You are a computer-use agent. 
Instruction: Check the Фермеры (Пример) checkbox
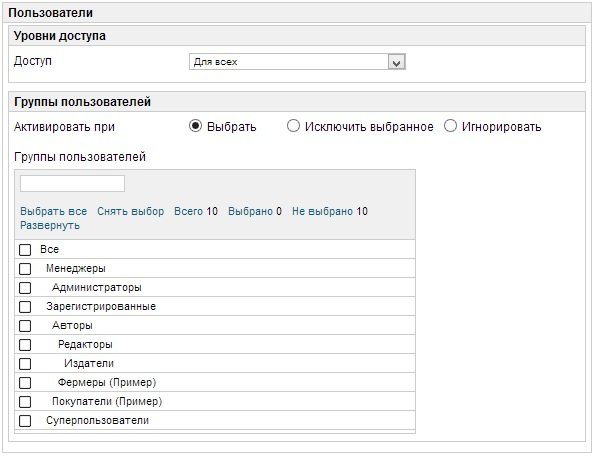coord(25,383)
